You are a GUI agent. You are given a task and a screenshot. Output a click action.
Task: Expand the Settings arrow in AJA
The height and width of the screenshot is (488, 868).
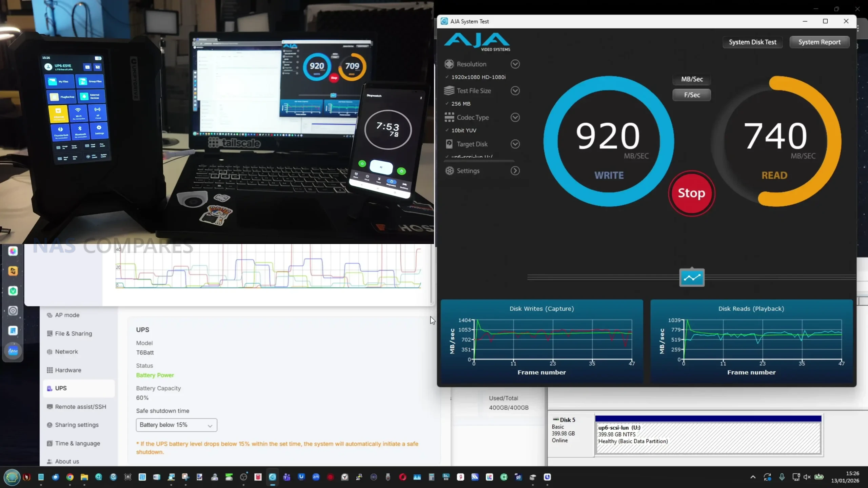pos(515,171)
